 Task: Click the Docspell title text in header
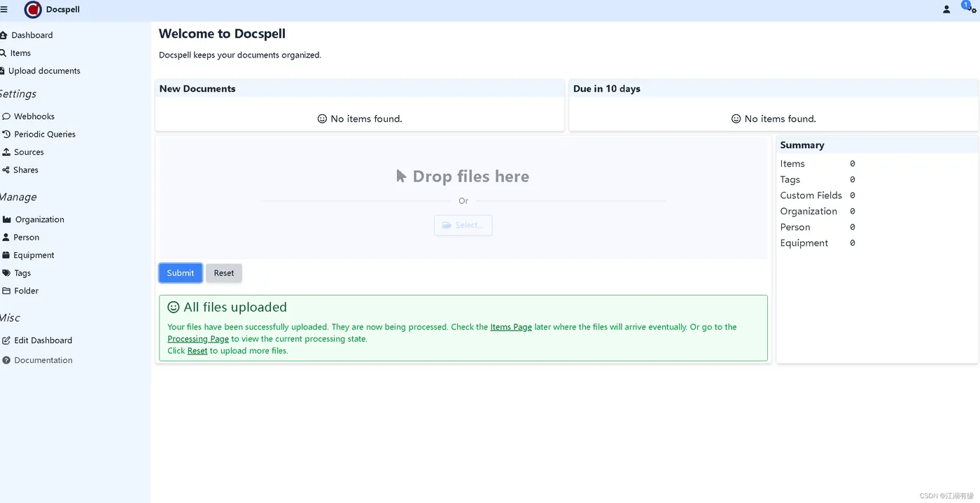(63, 10)
